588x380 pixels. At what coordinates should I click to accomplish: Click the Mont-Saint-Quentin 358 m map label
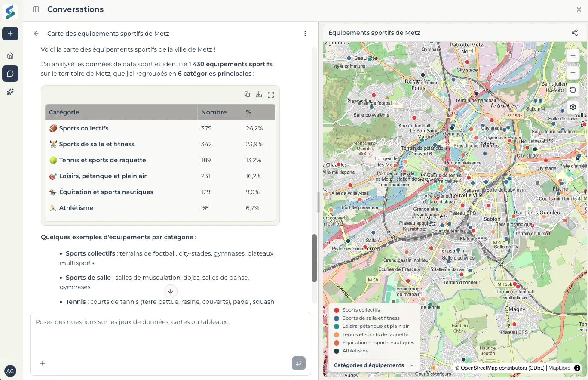point(365,148)
